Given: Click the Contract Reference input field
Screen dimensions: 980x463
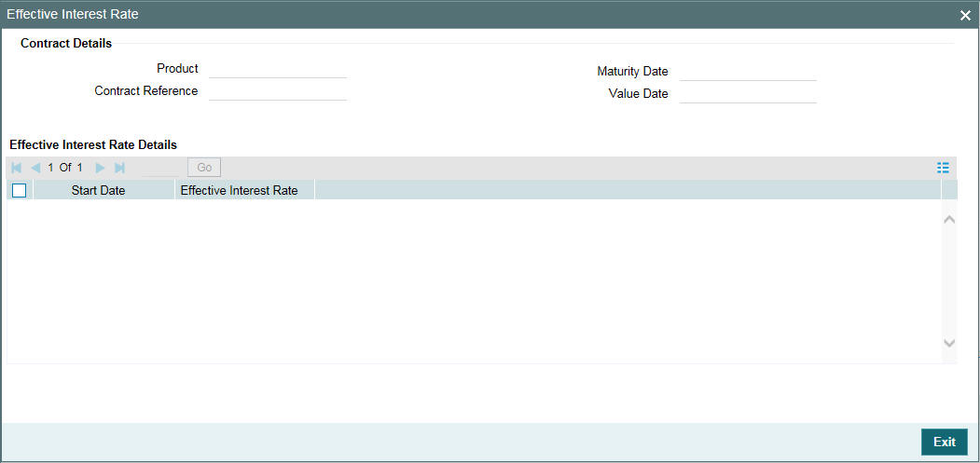Looking at the screenshot, I should pyautogui.click(x=278, y=91).
